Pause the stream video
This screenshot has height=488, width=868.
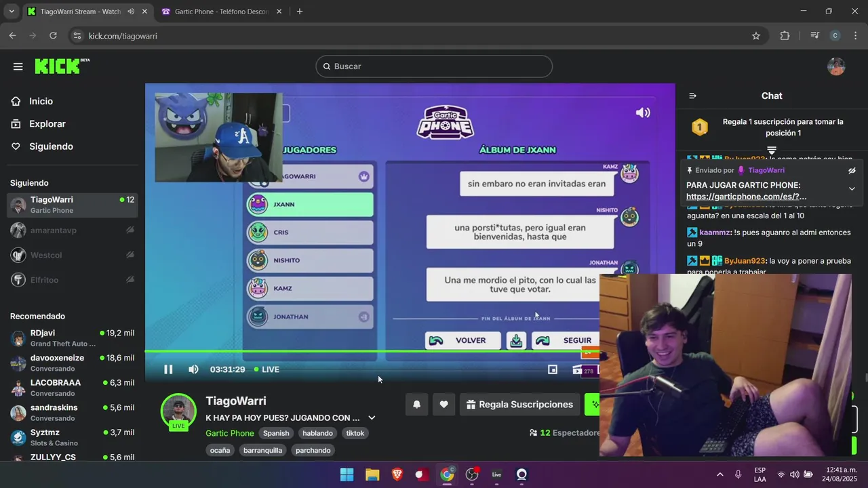(168, 369)
